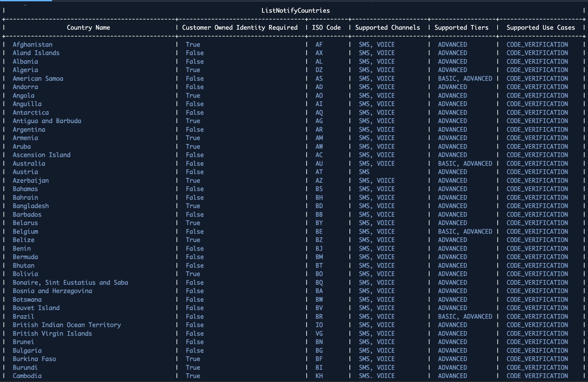Select the Albania country name
This screenshot has height=382, width=588.
tap(25, 61)
